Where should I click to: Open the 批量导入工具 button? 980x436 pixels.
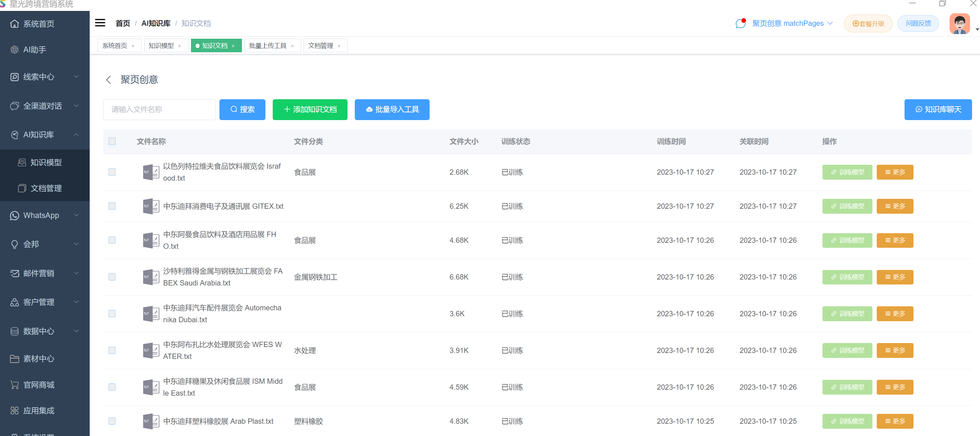pos(392,109)
